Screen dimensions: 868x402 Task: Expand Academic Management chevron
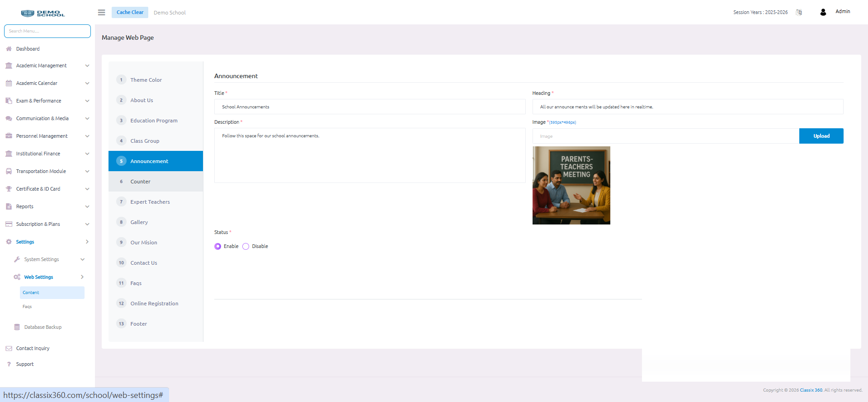[x=87, y=65]
